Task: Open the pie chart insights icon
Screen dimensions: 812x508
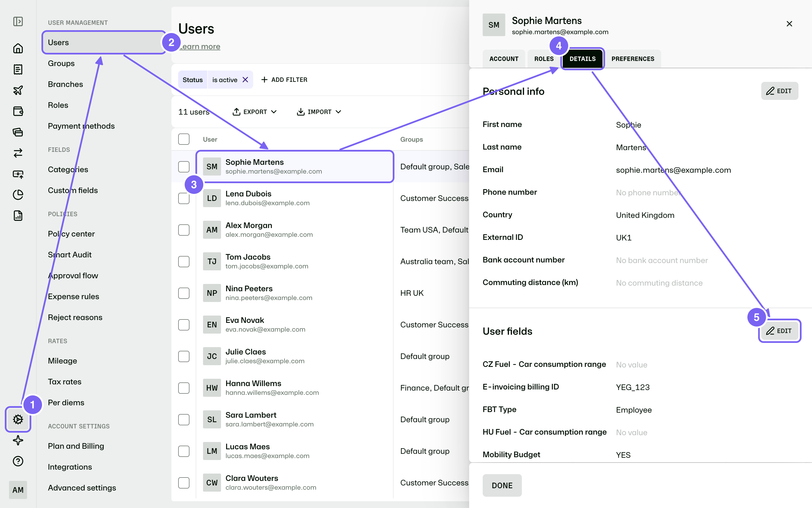Action: click(18, 194)
